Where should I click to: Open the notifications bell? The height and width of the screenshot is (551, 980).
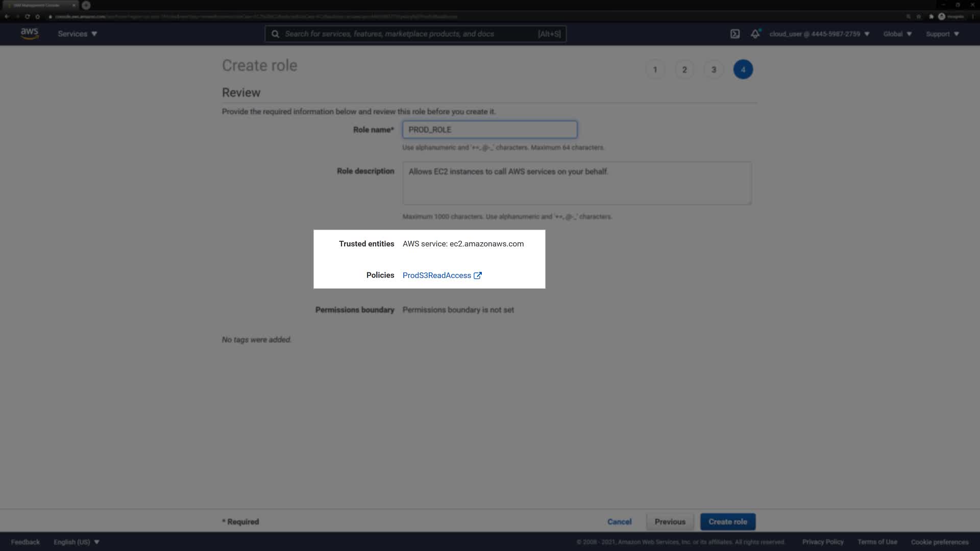pos(755,34)
